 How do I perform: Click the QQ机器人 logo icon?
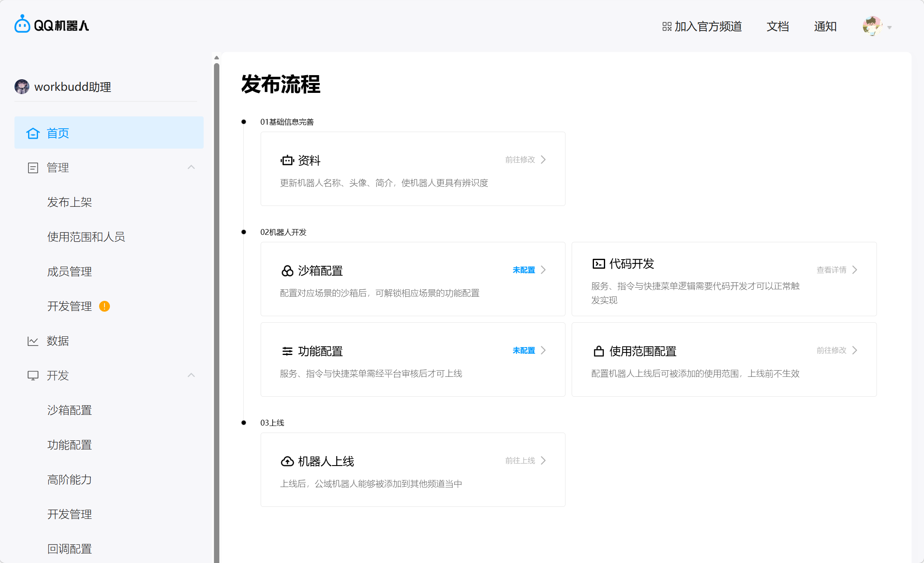coord(22,25)
